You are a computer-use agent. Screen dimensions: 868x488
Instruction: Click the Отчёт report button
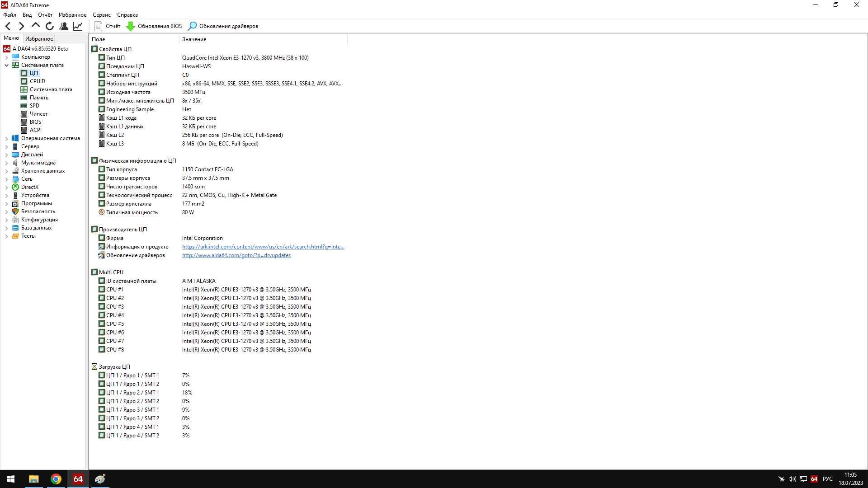tap(108, 26)
